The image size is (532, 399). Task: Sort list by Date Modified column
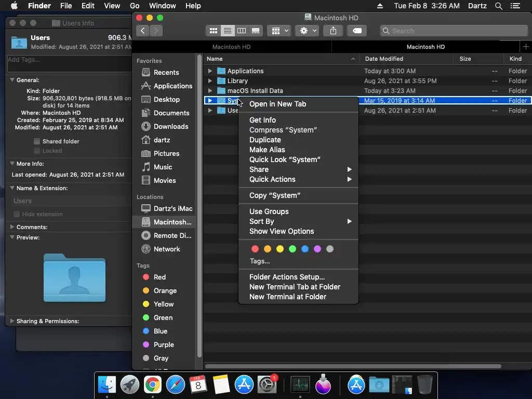pyautogui.click(x=406, y=59)
